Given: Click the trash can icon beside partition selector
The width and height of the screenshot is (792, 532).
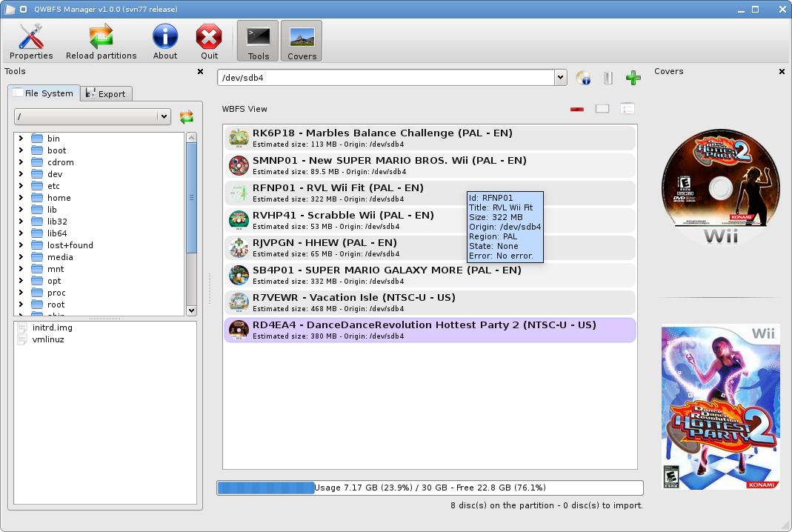Looking at the screenshot, I should point(608,78).
